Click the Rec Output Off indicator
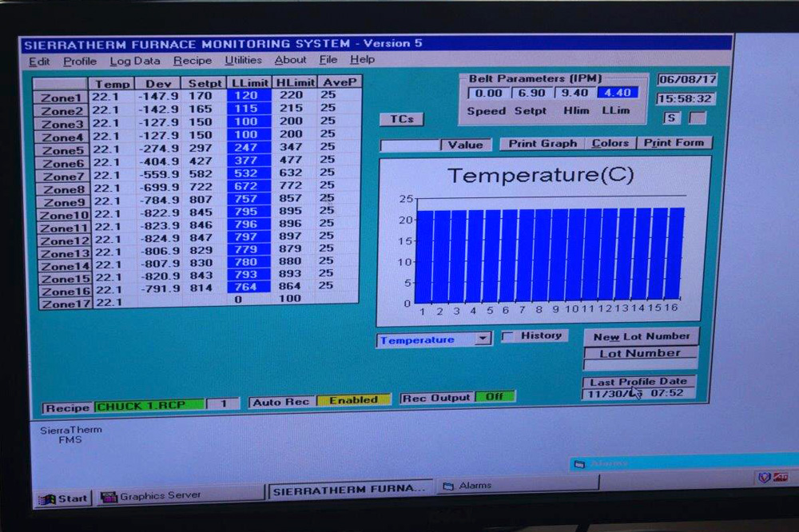Image resolution: width=799 pixels, height=532 pixels. (495, 396)
